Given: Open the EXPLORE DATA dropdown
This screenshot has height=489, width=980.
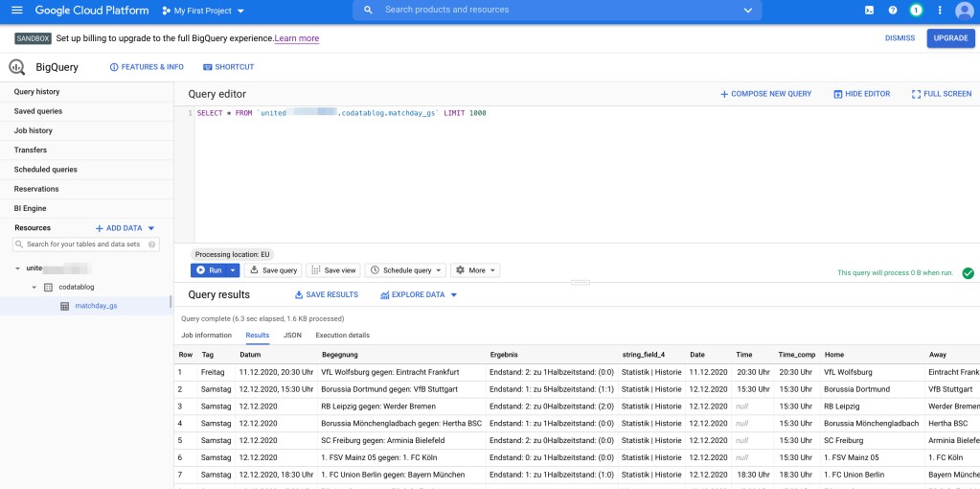Looking at the screenshot, I should pyautogui.click(x=419, y=295).
